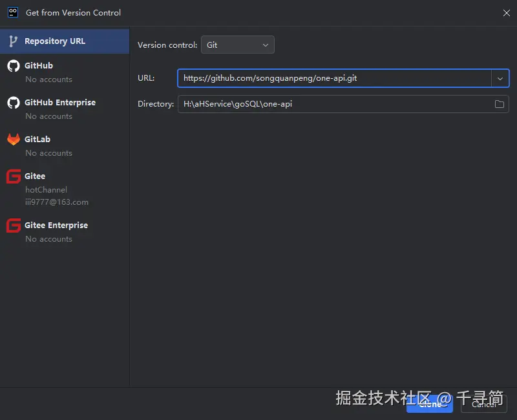
Task: Open the Gitee section
Action: 65,189
